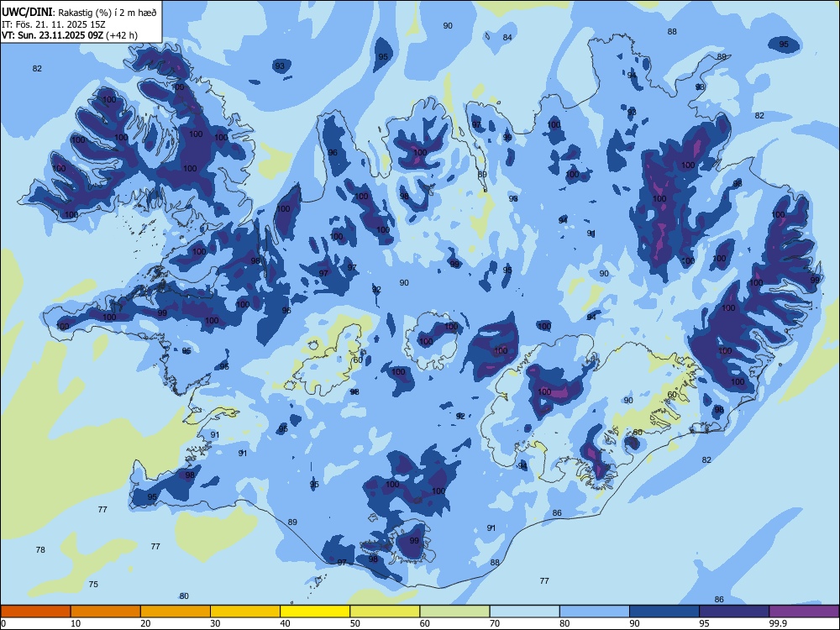
Task: Select the purple above-99.9 legend swatch
Action: point(804,612)
